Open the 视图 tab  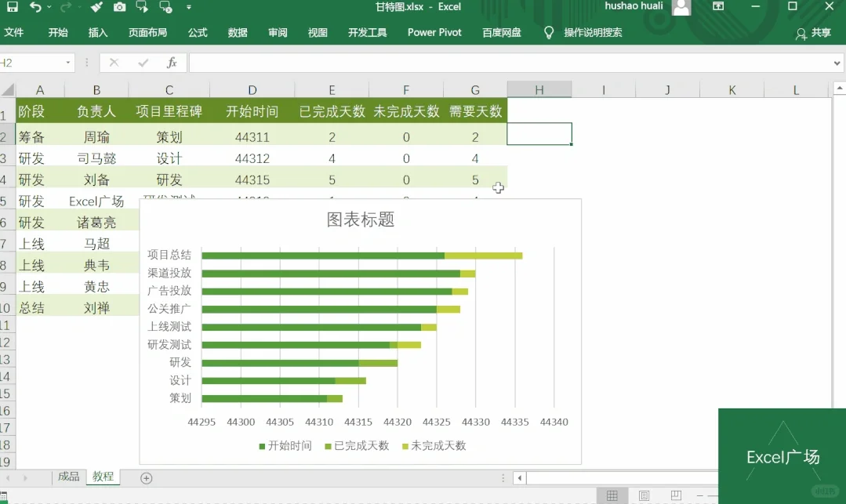click(x=318, y=32)
